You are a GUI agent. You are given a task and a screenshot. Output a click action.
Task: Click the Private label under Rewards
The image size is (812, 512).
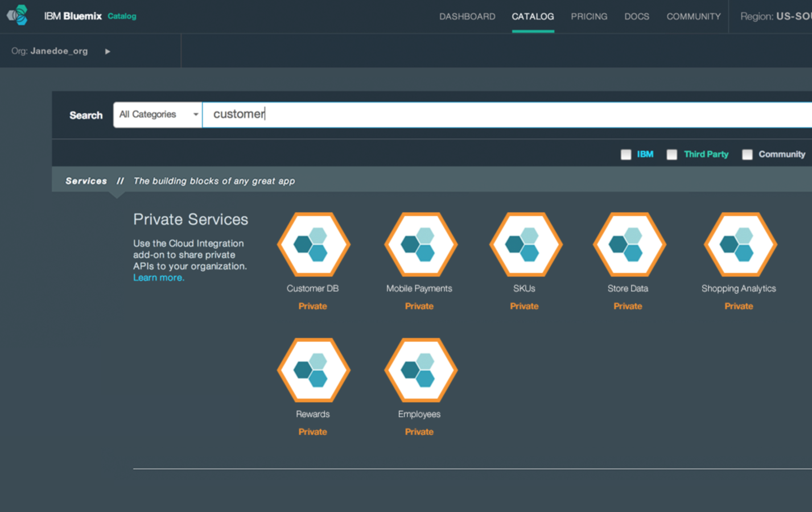(312, 432)
